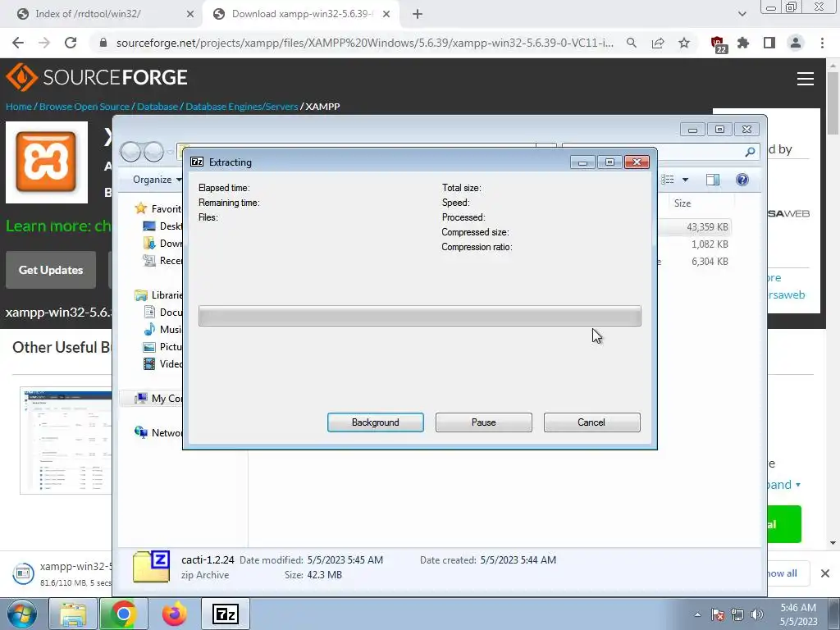Reload the SourceForge page
This screenshot has height=630, width=840.
tap(71, 43)
